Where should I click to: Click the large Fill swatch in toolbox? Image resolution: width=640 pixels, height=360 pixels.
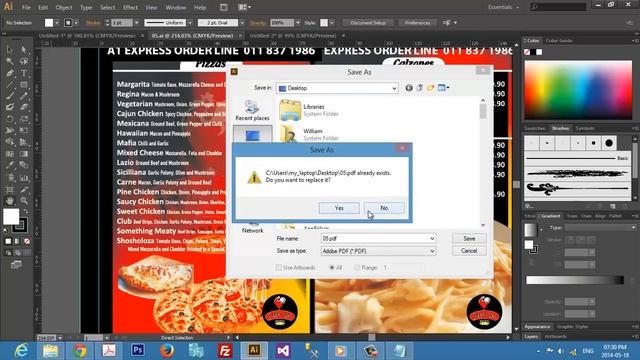pyautogui.click(x=11, y=217)
